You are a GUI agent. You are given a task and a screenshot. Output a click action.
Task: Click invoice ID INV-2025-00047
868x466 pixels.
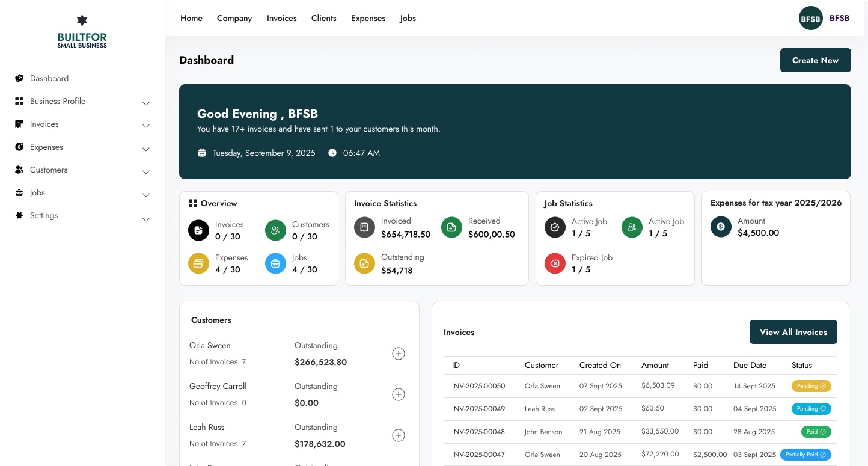pos(478,455)
